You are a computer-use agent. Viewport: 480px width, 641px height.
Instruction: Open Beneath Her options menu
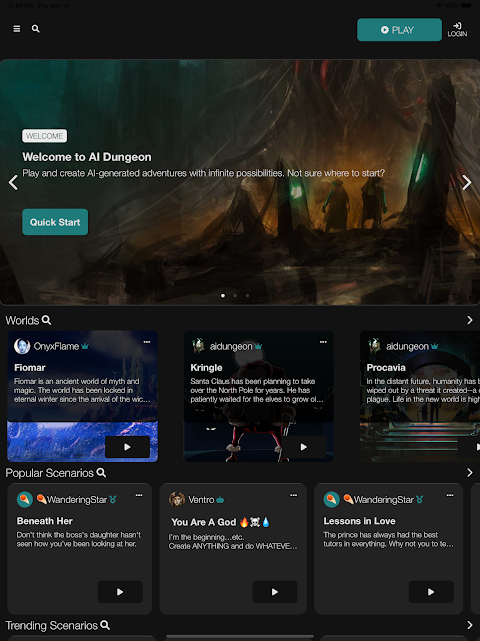coord(139,495)
